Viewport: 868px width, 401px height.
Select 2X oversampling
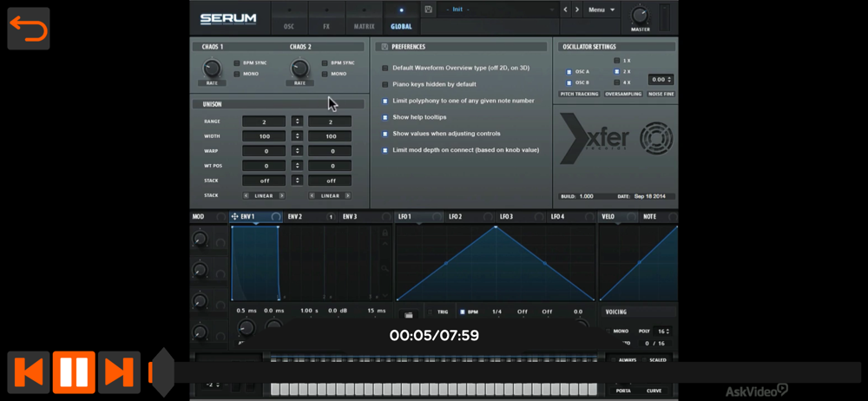tap(616, 71)
